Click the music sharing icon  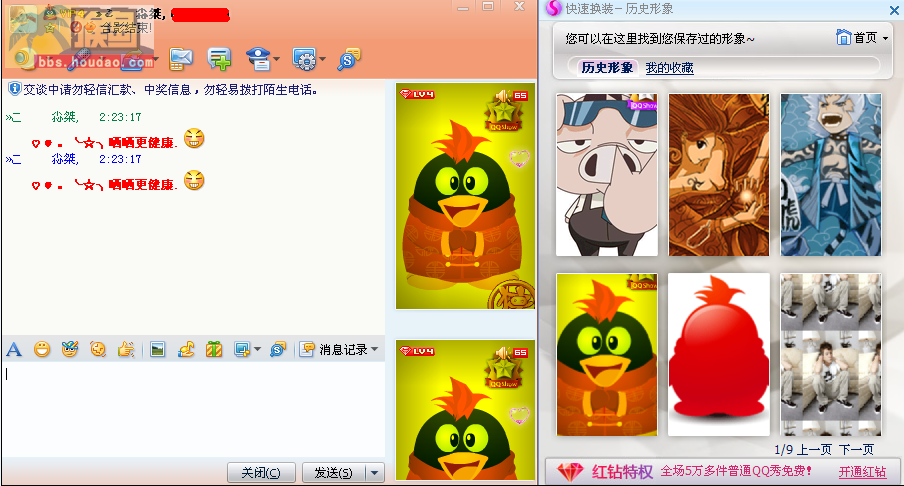tap(186, 349)
